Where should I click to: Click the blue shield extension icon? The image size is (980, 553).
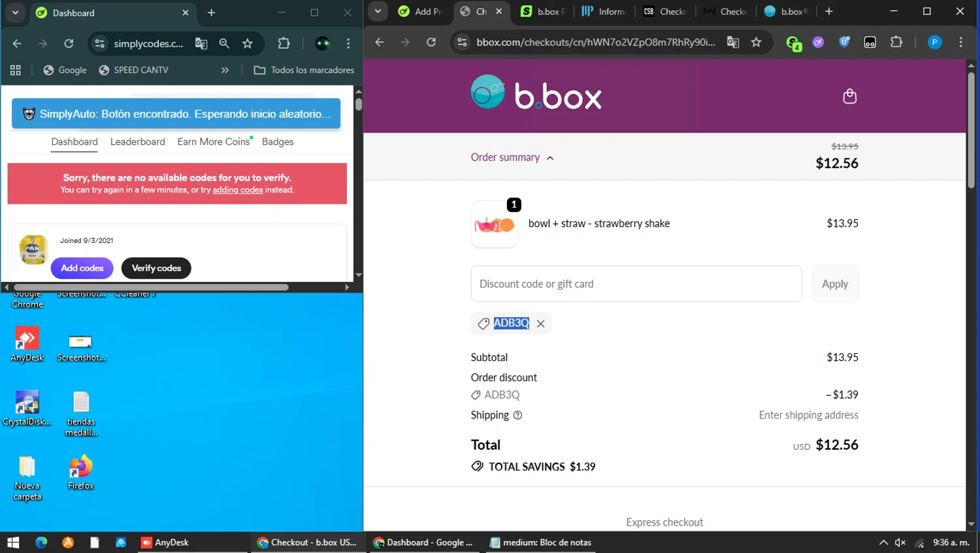coord(844,42)
